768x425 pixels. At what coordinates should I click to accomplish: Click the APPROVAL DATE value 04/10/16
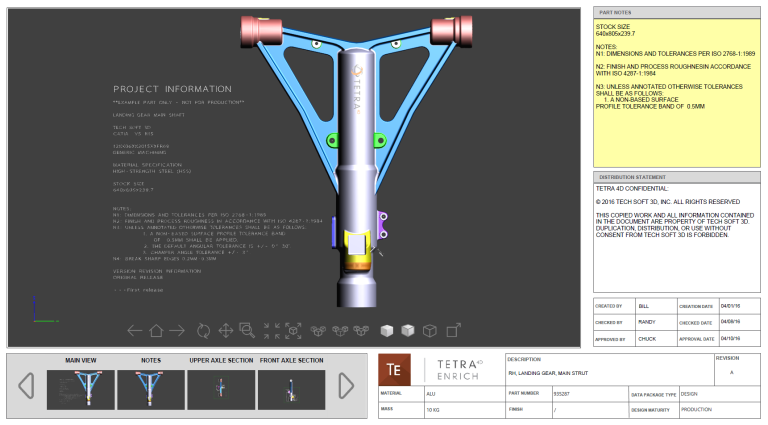click(x=739, y=339)
